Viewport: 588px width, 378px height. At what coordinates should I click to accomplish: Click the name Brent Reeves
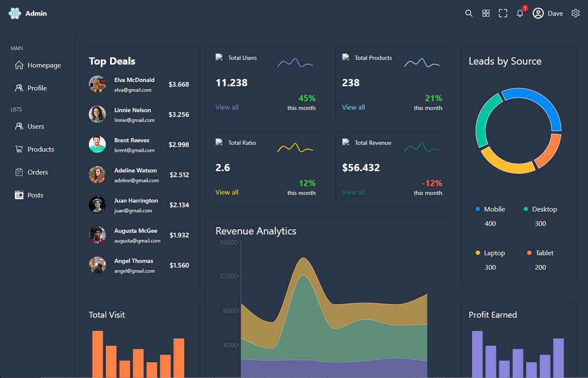coord(132,140)
